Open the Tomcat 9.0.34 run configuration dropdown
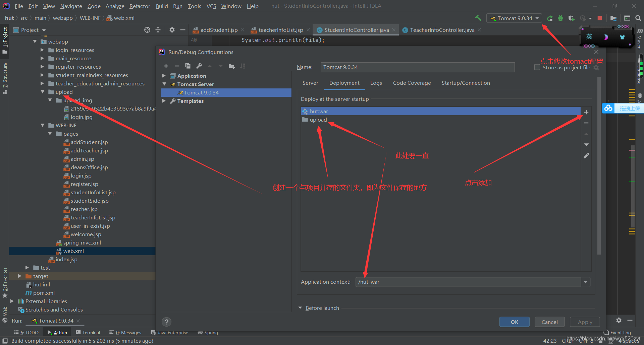The height and width of the screenshot is (345, 644). click(x=514, y=18)
